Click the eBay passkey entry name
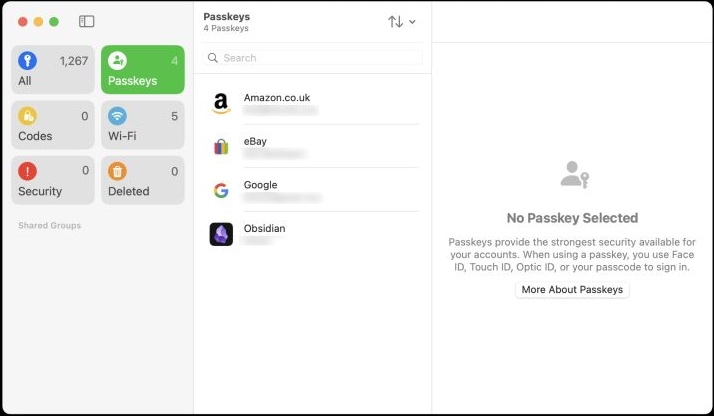 (x=255, y=141)
